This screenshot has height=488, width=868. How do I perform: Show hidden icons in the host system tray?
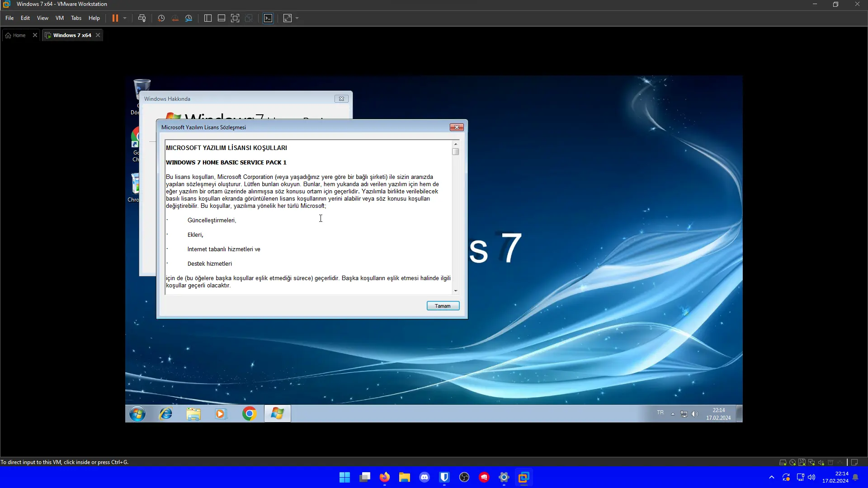pos(772,477)
